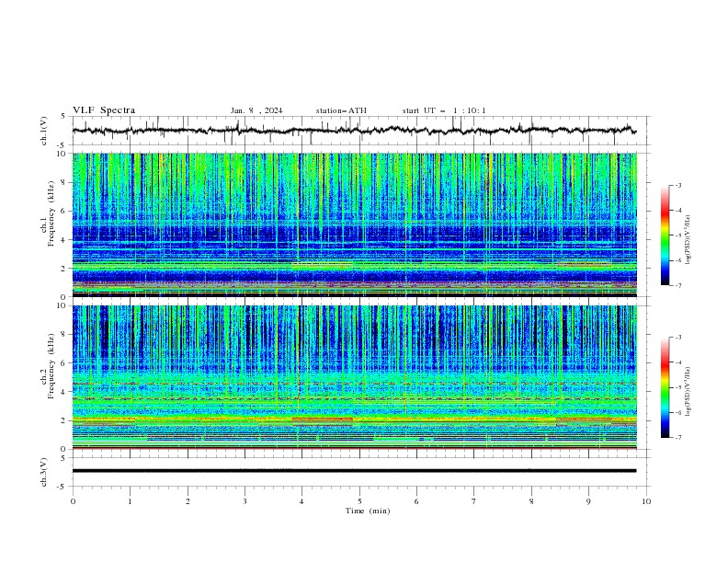728x563 pixels.
Task: Click the "start UT = 1 :10: 1" text
Action: [x=444, y=110]
